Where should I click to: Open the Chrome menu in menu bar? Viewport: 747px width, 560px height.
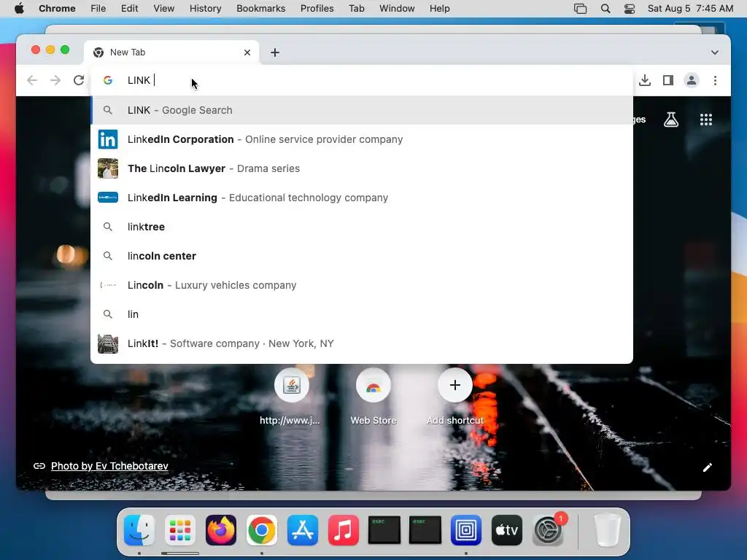[x=57, y=9]
